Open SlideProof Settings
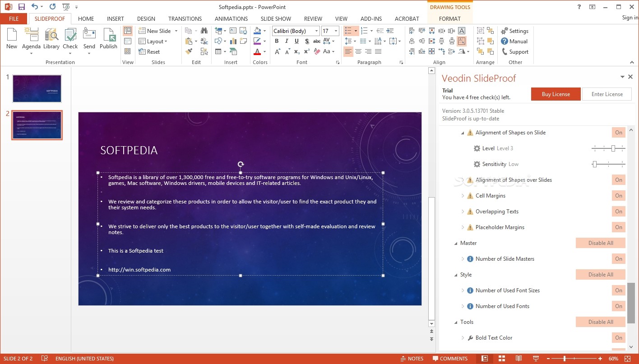The image size is (639, 364). pos(514,31)
